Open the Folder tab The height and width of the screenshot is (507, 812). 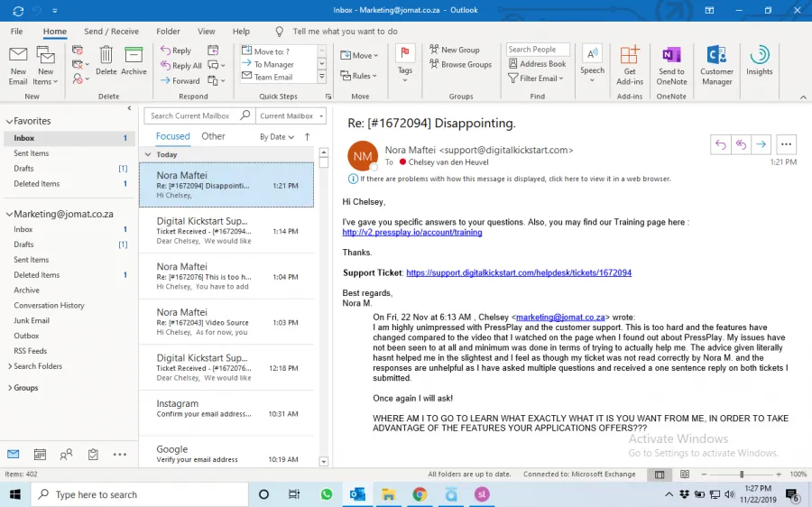click(x=169, y=31)
